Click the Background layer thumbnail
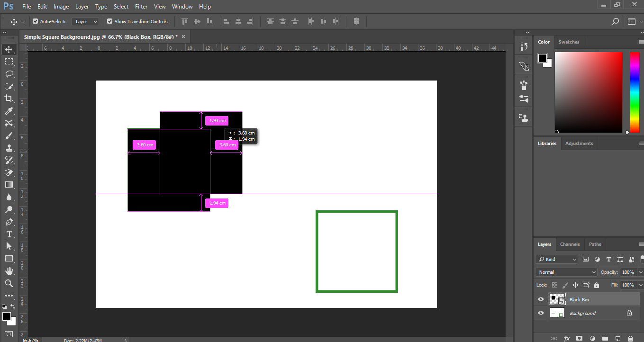This screenshot has height=342, width=644. [557, 313]
